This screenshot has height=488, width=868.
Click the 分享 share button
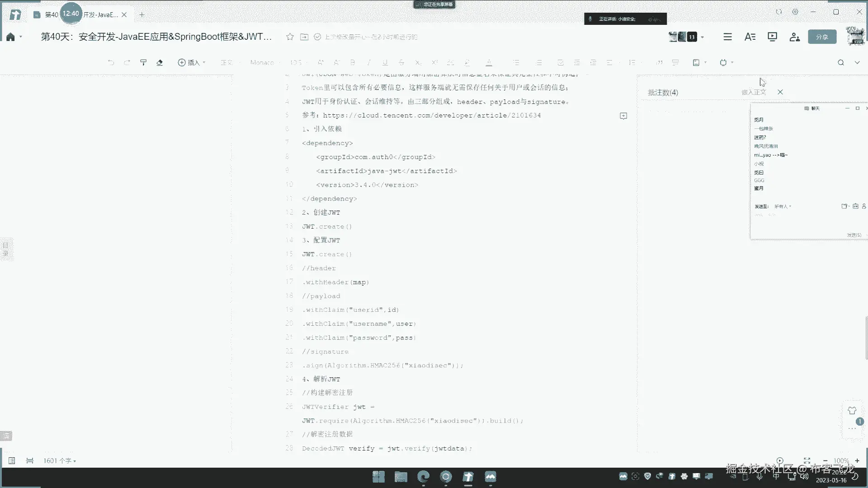point(822,37)
